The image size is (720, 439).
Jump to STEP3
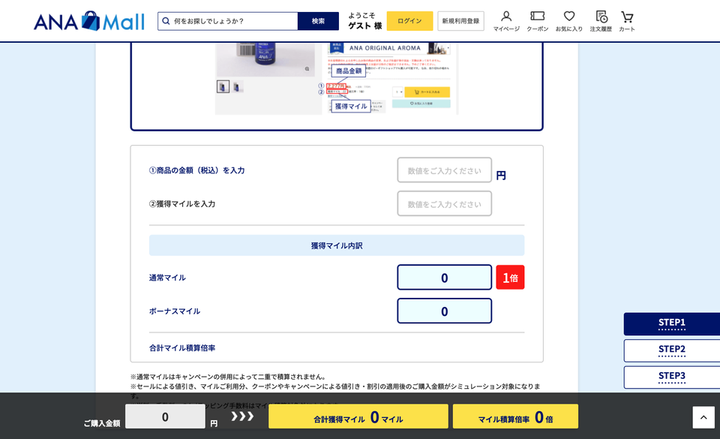point(672,377)
